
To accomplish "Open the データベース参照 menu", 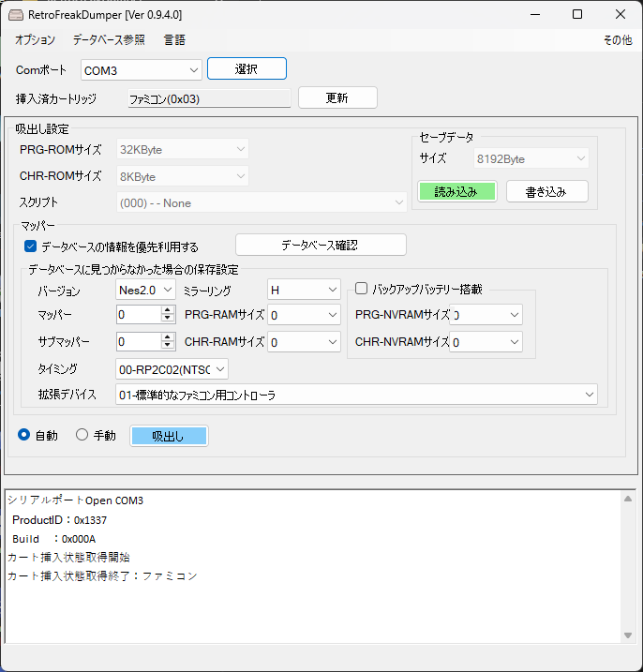I will [x=109, y=40].
